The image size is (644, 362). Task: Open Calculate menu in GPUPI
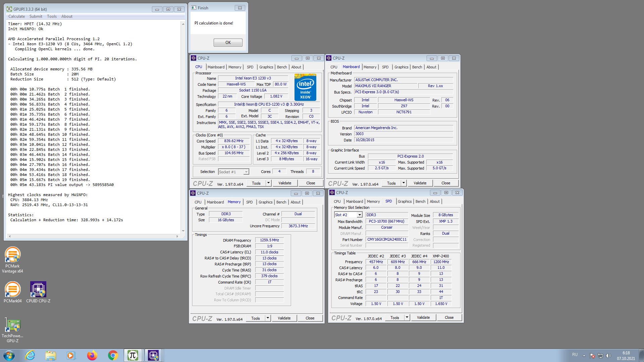pos(16,16)
